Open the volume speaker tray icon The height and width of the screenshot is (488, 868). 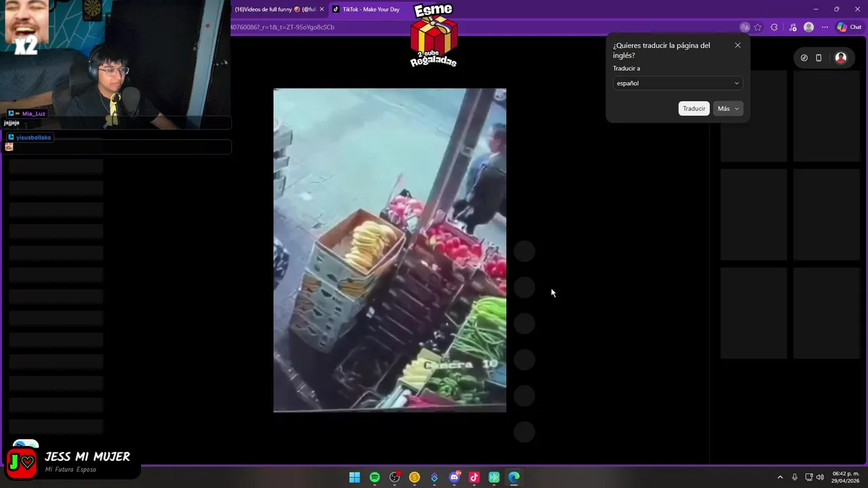(x=819, y=477)
